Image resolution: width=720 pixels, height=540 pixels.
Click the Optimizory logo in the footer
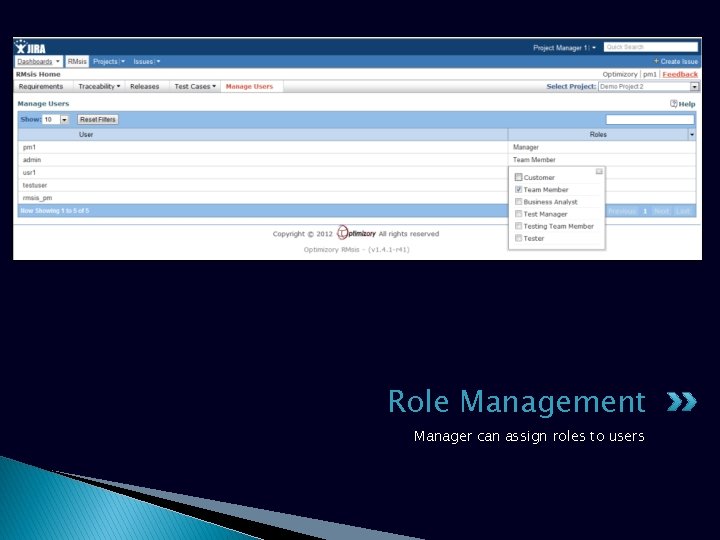[x=356, y=233]
